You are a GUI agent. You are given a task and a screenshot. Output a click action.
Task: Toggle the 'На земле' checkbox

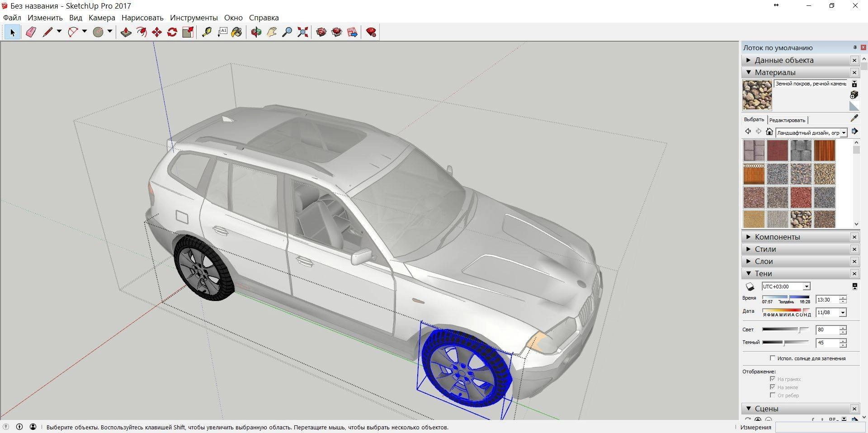[x=773, y=387]
